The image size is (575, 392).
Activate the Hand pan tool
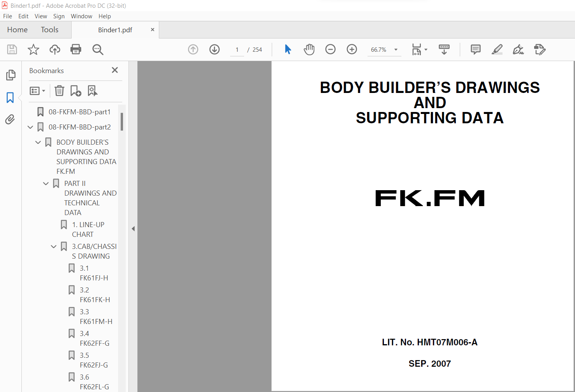(309, 49)
